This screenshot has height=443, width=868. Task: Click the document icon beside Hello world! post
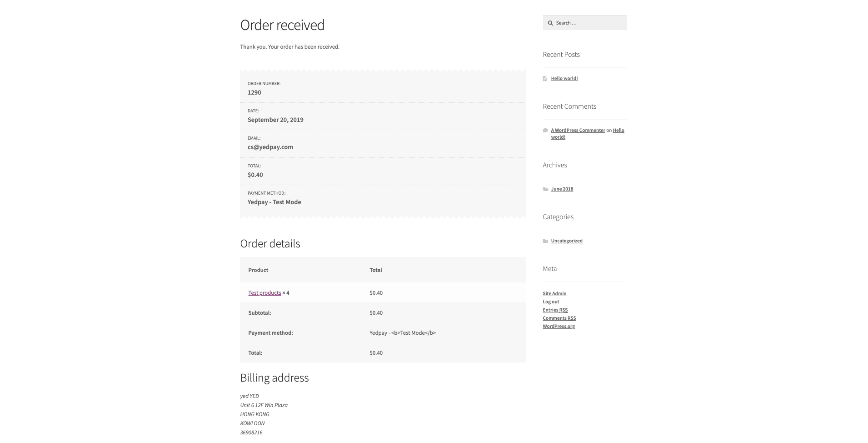point(545,79)
